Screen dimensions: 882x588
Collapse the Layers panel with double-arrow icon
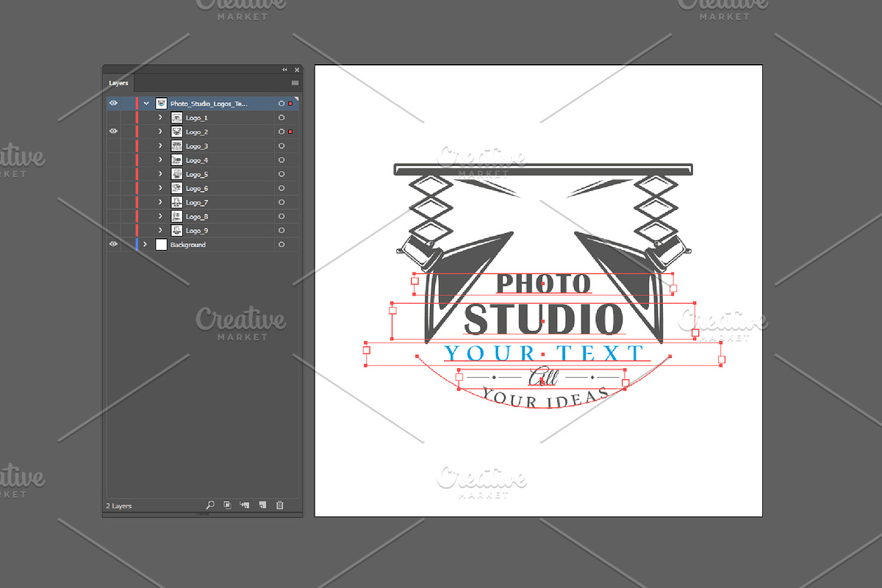[285, 70]
